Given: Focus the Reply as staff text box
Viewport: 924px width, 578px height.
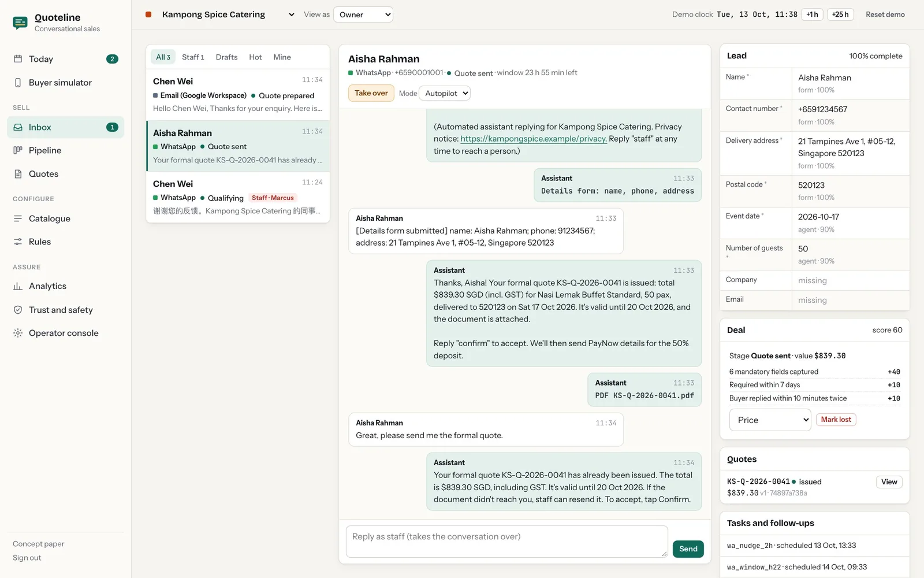Looking at the screenshot, I should click(x=506, y=542).
